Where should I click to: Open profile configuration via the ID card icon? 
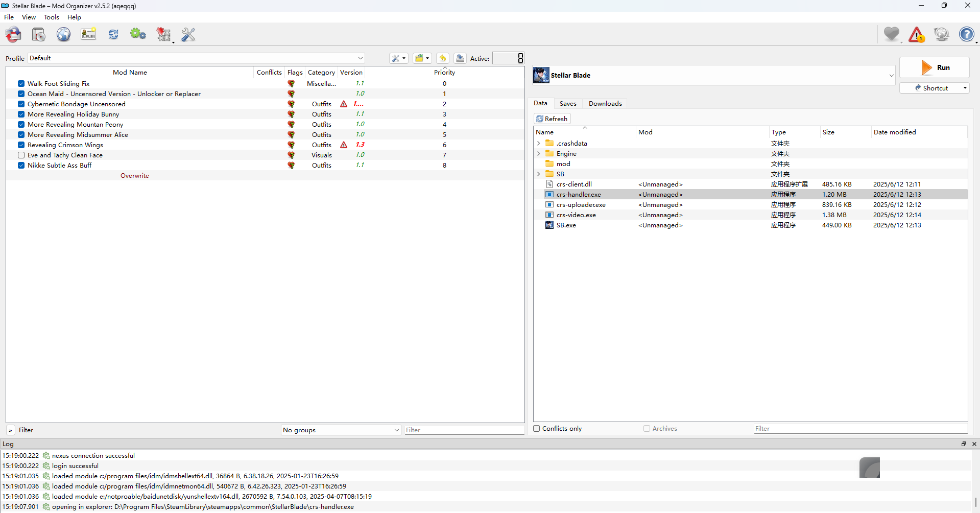(88, 34)
